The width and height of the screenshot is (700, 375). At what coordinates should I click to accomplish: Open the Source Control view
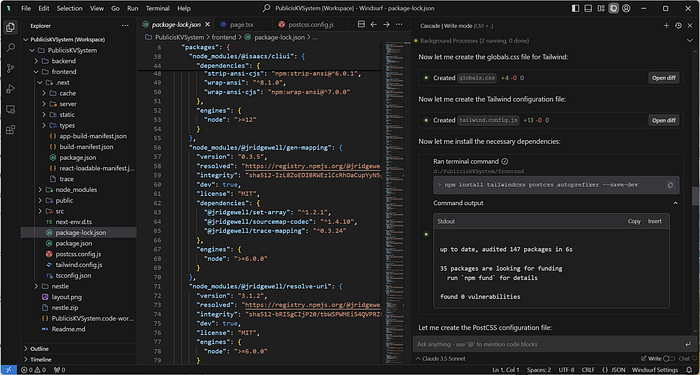coord(10,68)
